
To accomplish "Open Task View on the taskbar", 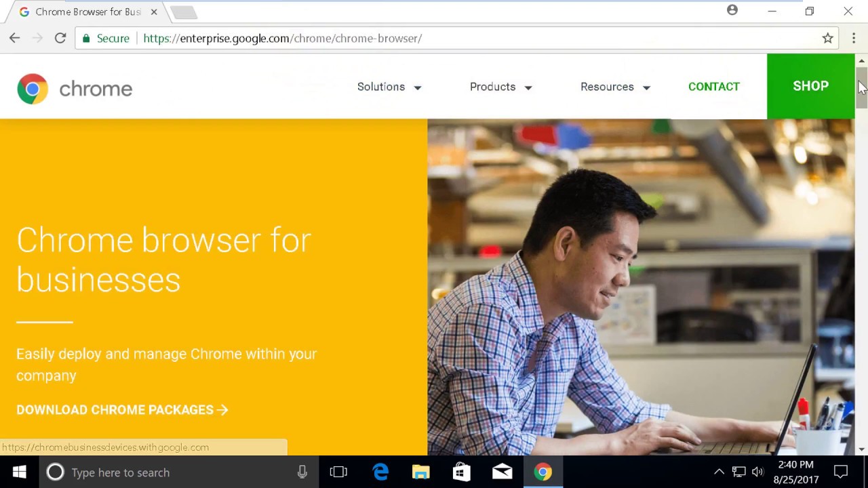I will click(338, 472).
